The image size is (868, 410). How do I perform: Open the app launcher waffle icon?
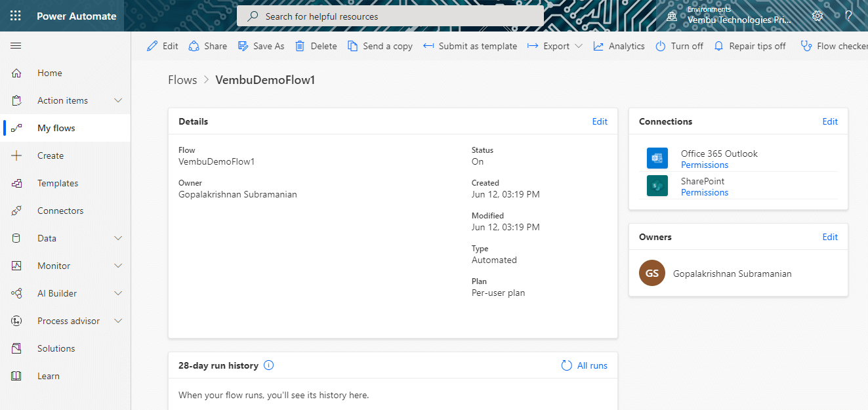tap(16, 16)
